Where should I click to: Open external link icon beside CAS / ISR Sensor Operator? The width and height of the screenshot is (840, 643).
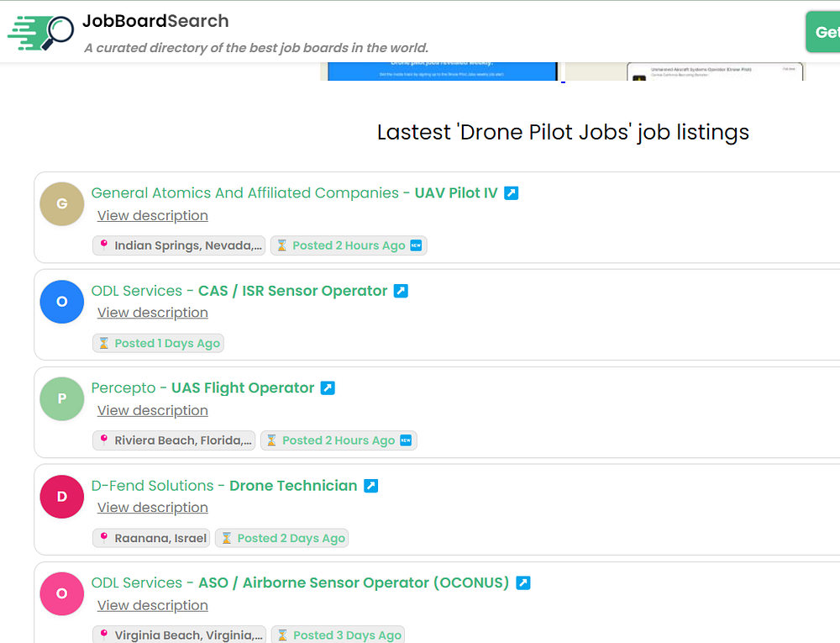tap(401, 291)
